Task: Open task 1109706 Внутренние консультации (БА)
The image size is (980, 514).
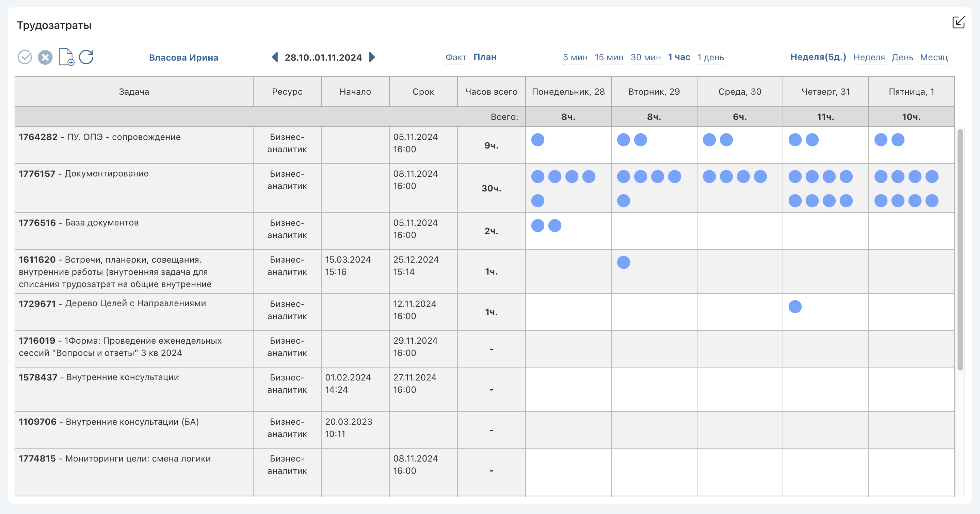Action: [109, 422]
